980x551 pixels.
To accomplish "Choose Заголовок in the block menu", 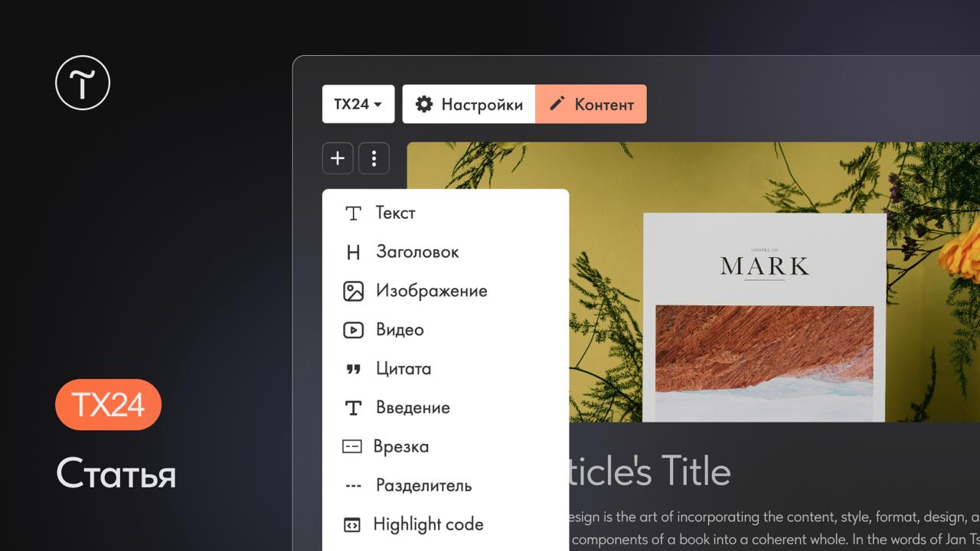I will (446, 252).
